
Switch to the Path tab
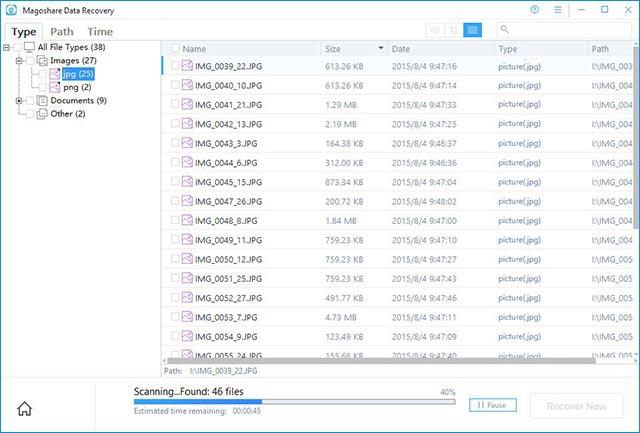pos(62,31)
